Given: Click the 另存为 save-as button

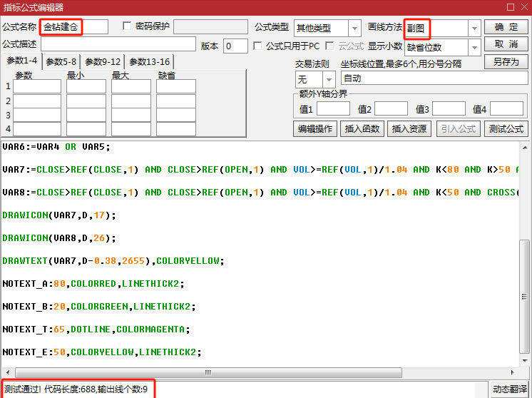Looking at the screenshot, I should [506, 62].
